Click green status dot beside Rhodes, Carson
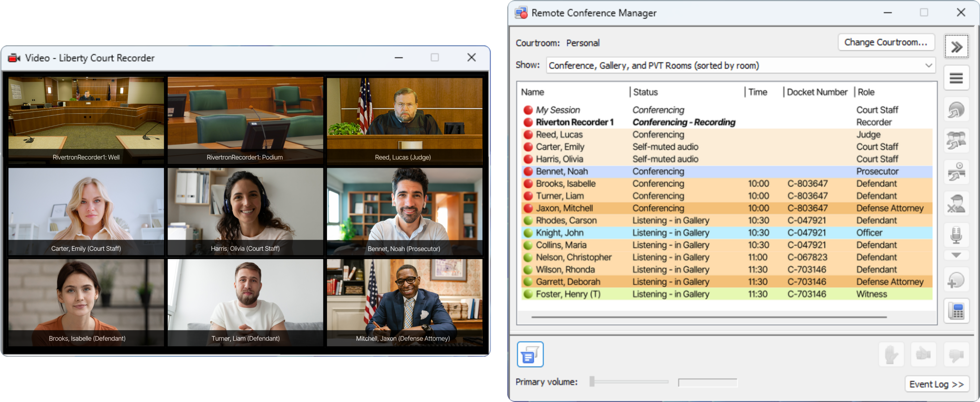This screenshot has width=980, height=402. coord(528,221)
